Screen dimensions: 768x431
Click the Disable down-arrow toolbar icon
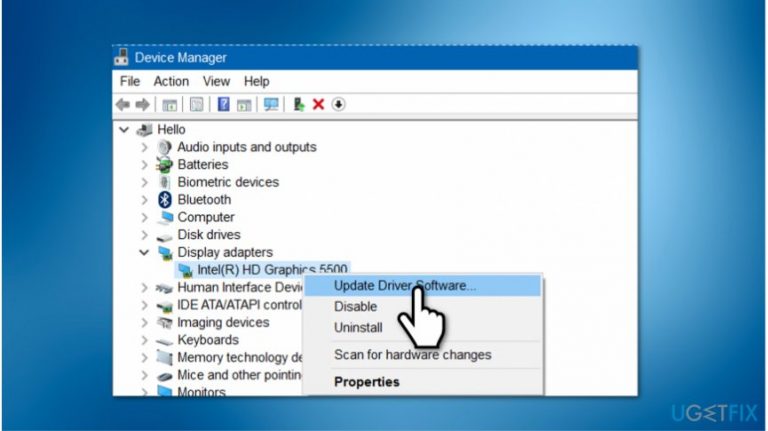pyautogui.click(x=338, y=104)
